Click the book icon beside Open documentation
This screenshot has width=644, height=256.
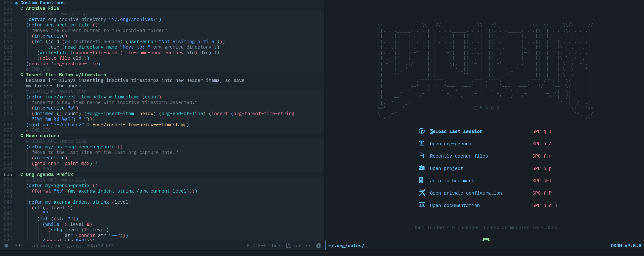[422, 205]
